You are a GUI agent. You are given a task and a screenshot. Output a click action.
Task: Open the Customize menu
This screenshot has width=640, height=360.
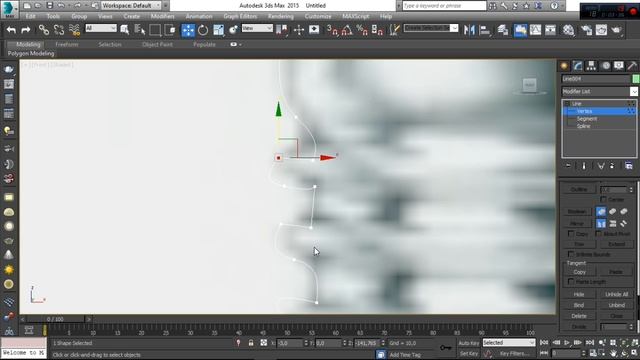point(318,16)
